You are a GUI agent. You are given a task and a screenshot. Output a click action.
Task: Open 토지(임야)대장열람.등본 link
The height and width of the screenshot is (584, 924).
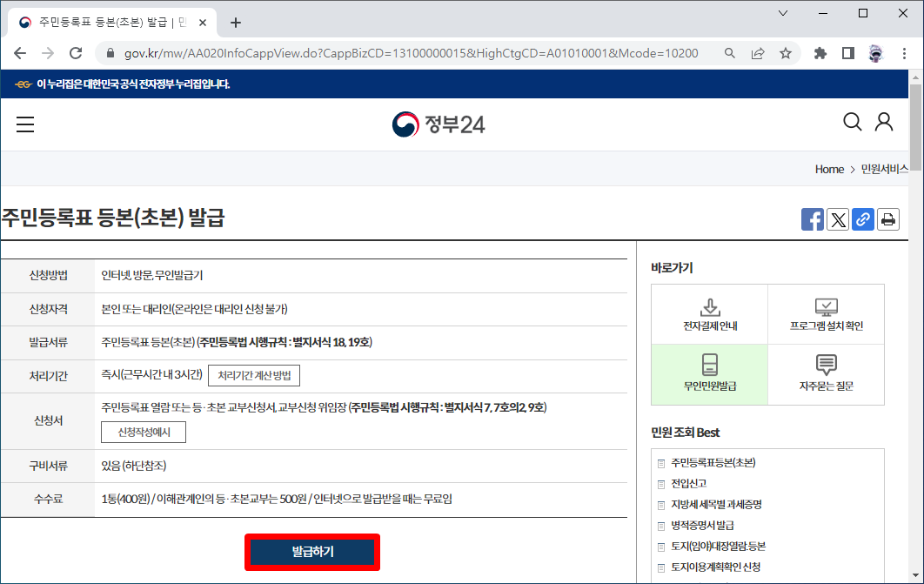[719, 547]
